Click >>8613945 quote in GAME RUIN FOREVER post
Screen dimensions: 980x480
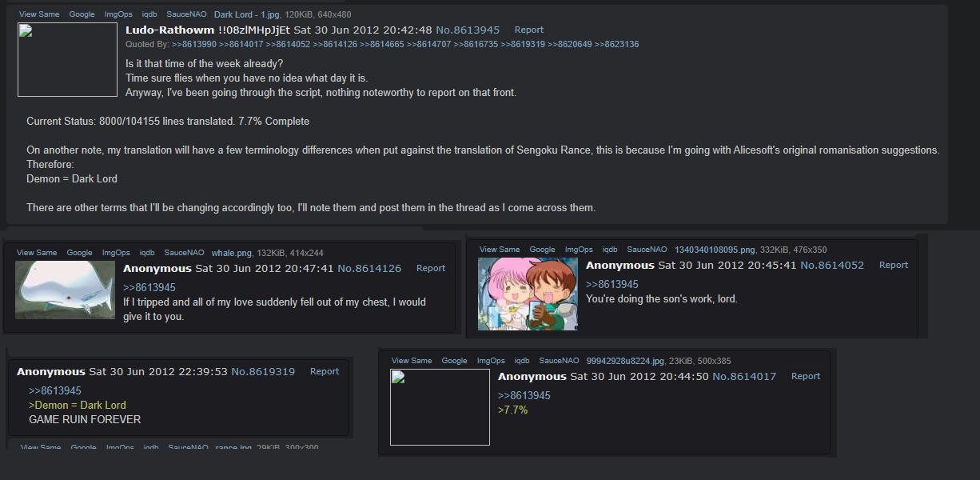(x=54, y=390)
